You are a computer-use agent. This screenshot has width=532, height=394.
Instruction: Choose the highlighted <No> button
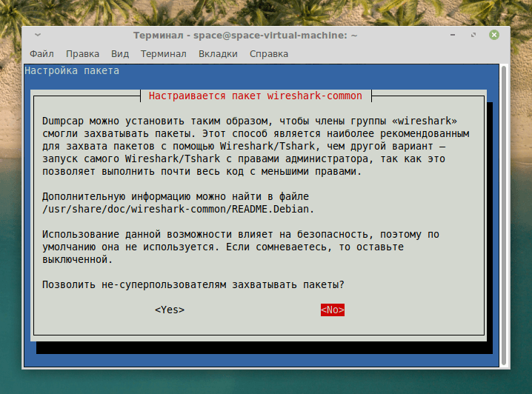pos(333,310)
